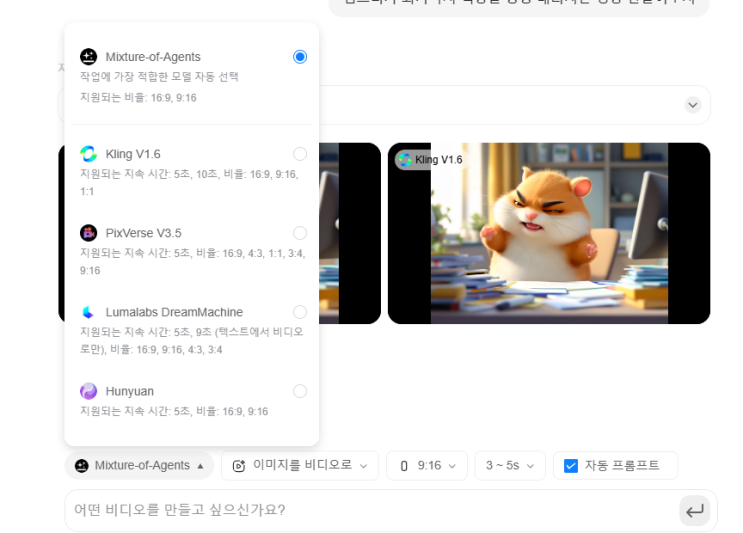Pick the Lumalabs DreamMachine radio option

(x=299, y=312)
